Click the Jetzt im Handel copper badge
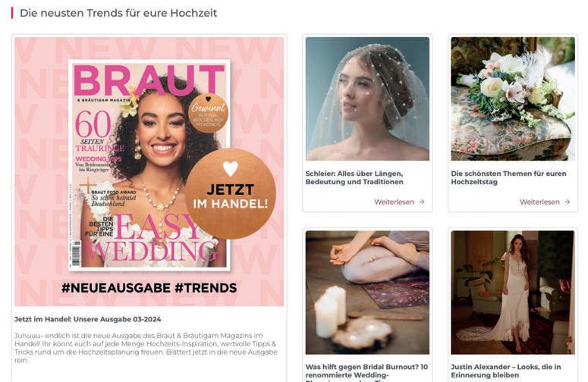The image size is (588, 382). point(230,193)
